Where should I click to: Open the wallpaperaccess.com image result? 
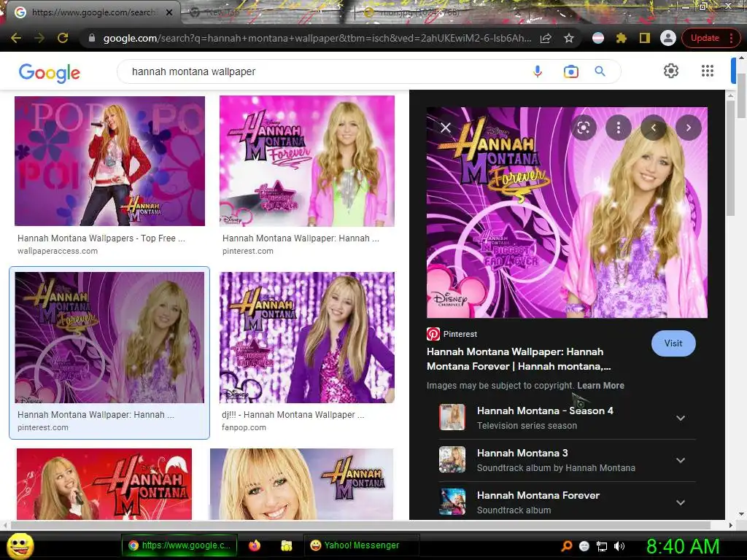pyautogui.click(x=109, y=161)
